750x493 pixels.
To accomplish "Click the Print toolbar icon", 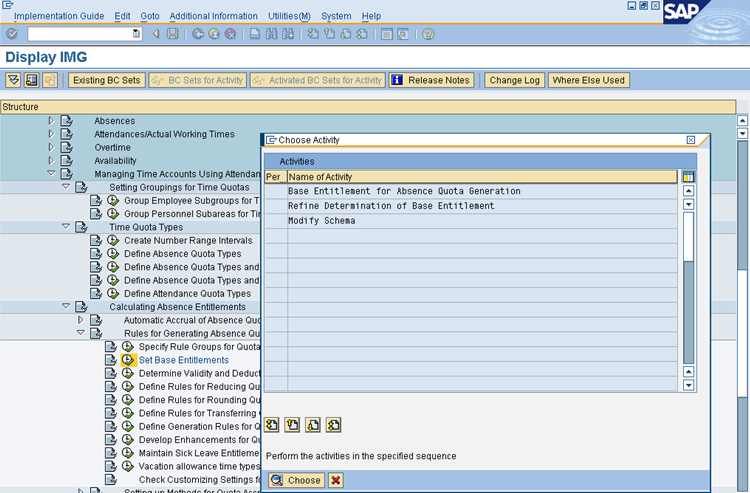I will click(255, 34).
